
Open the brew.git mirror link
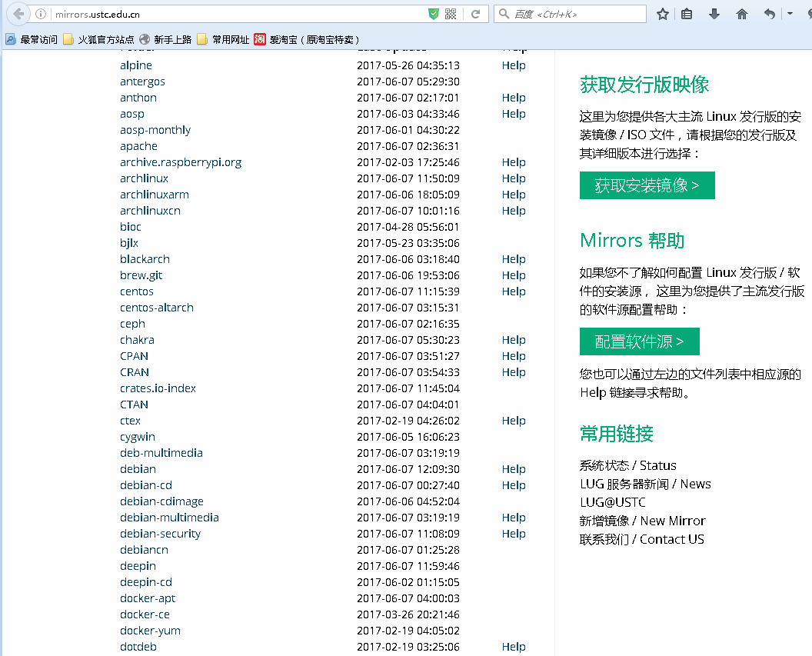tap(141, 275)
